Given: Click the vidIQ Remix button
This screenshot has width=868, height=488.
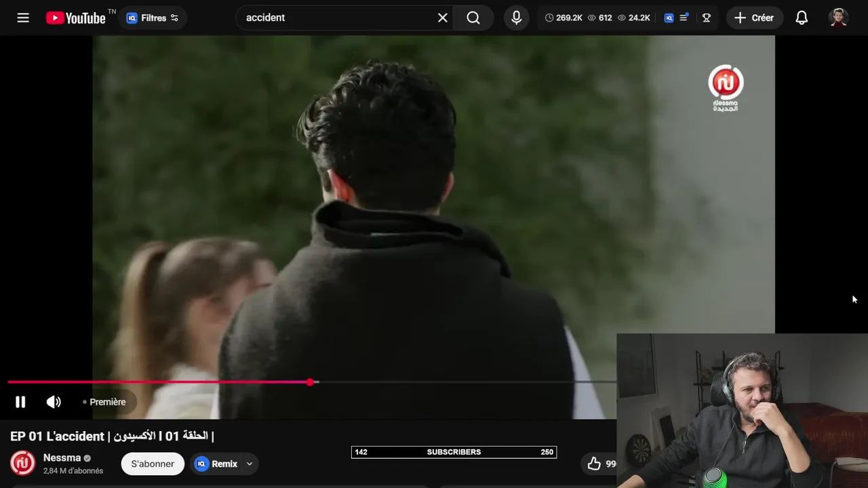Looking at the screenshot, I should pos(216,464).
